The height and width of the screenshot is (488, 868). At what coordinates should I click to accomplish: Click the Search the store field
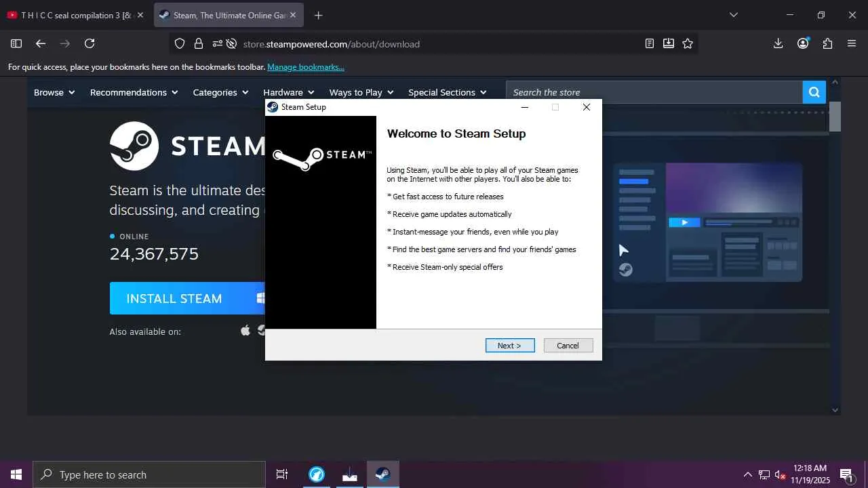(x=654, y=92)
